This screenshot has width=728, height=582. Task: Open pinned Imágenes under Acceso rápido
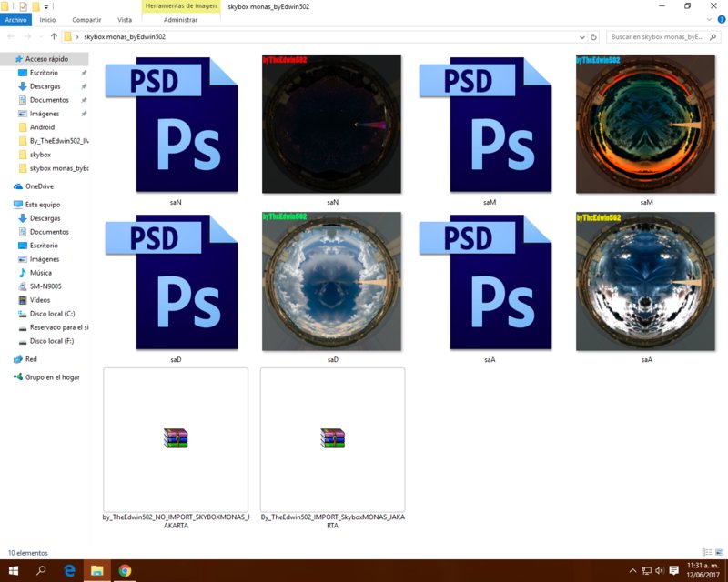pos(45,114)
